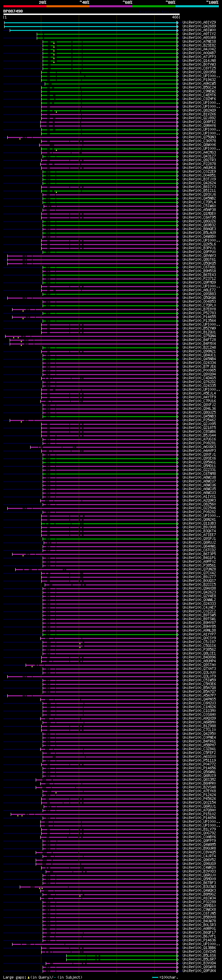Click label UniRef100_P14636
Screen dimensions: 222x980
click(199, 940)
